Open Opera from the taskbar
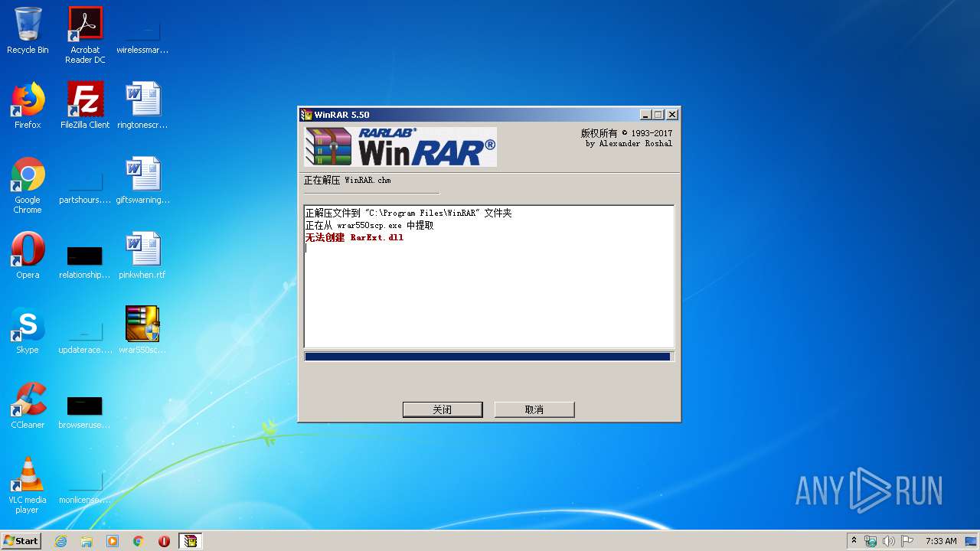 pos(164,541)
